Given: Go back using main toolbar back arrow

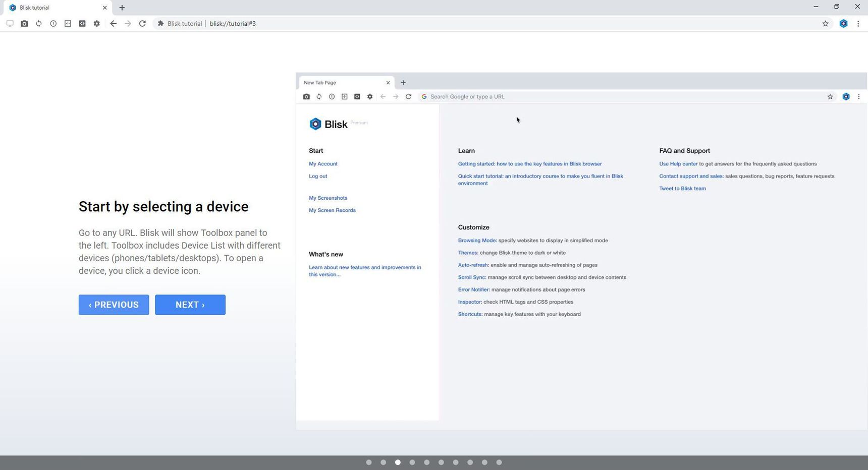Looking at the screenshot, I should click(113, 24).
